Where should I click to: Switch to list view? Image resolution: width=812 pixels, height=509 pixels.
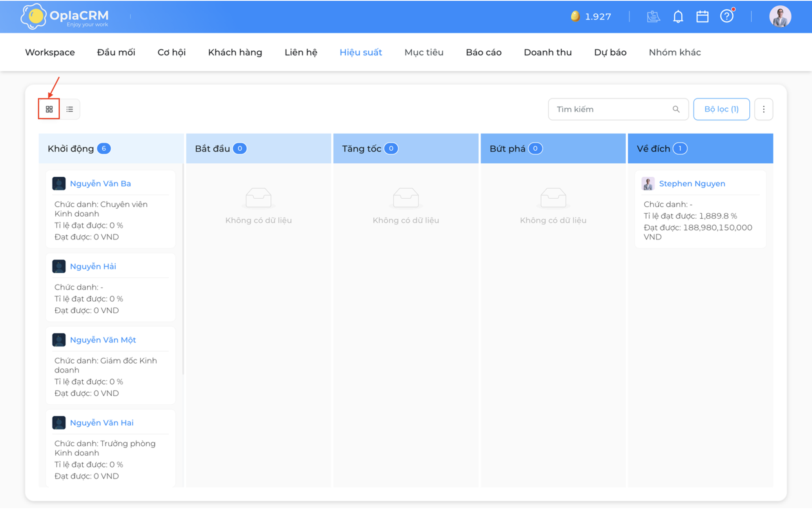tap(70, 109)
